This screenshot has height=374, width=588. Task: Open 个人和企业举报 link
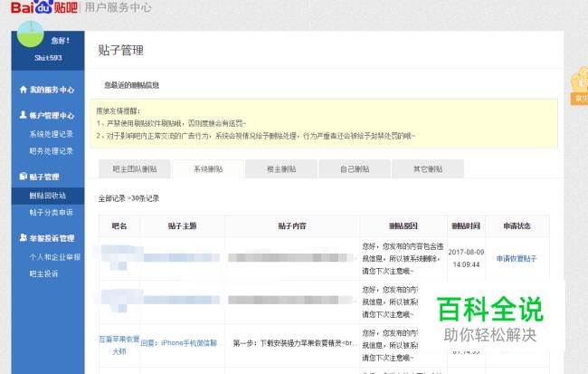point(55,257)
